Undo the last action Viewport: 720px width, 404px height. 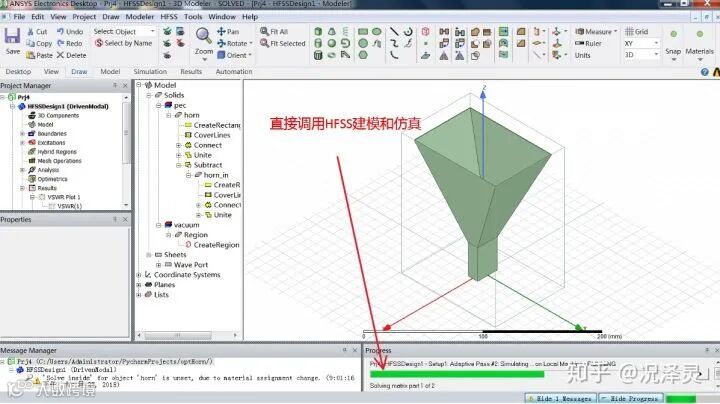[x=70, y=32]
